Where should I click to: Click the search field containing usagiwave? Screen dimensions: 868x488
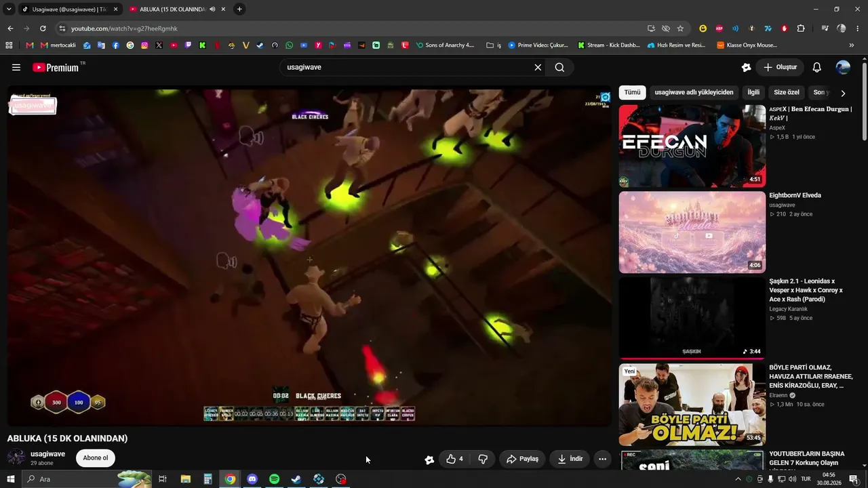[x=407, y=67]
